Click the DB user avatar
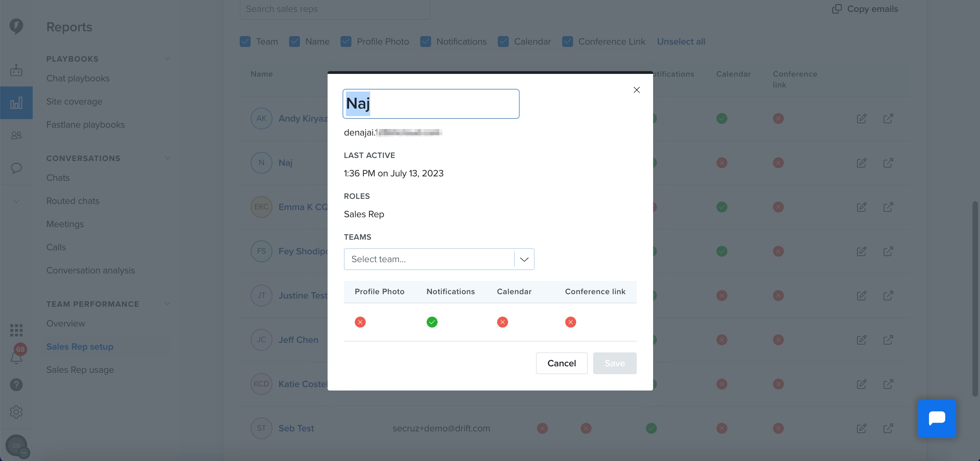 point(16,445)
